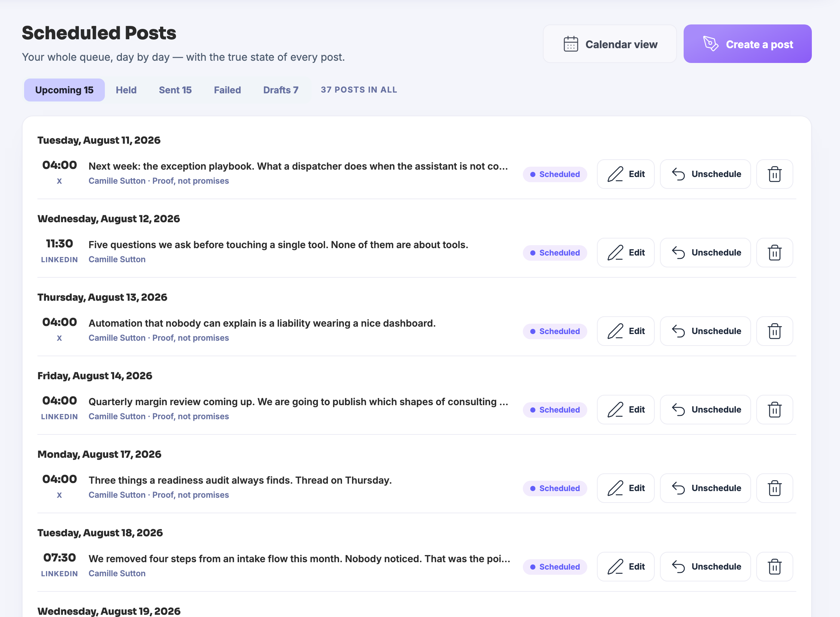Click the Monday, August 17, 2026 heading
The height and width of the screenshot is (617, 840).
pos(99,454)
